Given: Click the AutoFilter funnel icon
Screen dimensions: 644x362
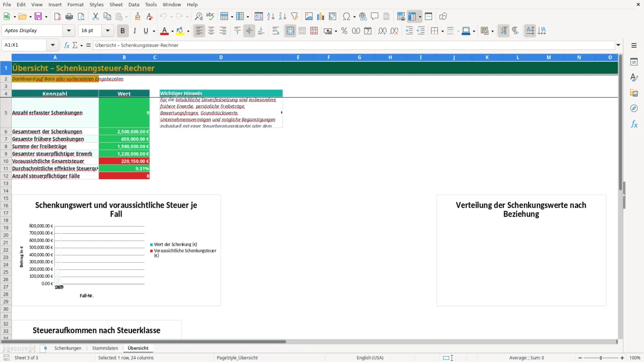Looking at the screenshot, I should point(295,17).
